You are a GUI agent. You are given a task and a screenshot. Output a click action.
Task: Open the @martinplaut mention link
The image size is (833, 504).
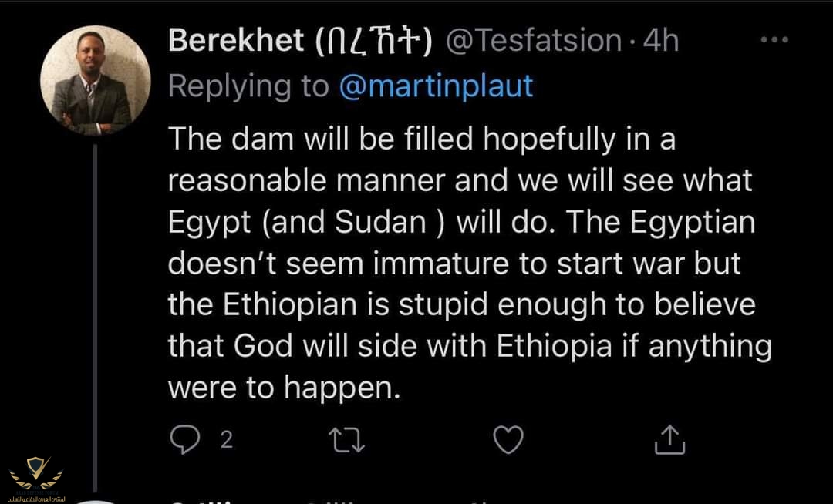[x=436, y=86]
